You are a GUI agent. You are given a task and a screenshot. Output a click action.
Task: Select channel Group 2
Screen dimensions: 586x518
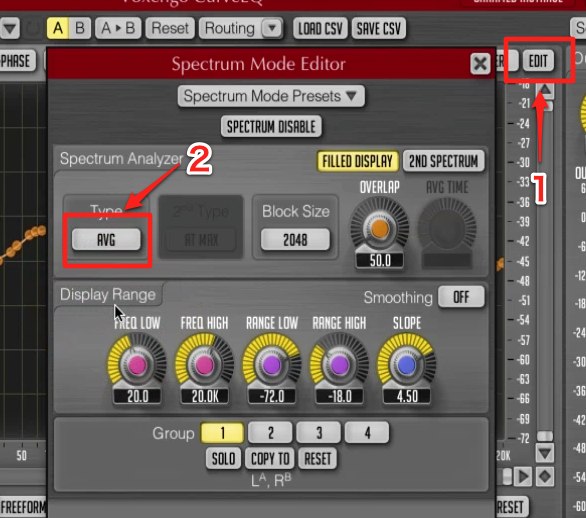(x=270, y=433)
